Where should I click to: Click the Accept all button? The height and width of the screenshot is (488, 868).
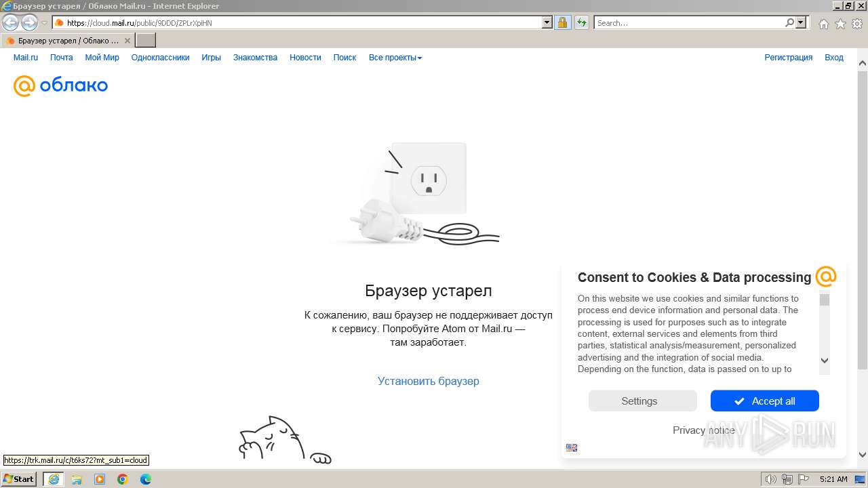pos(764,401)
